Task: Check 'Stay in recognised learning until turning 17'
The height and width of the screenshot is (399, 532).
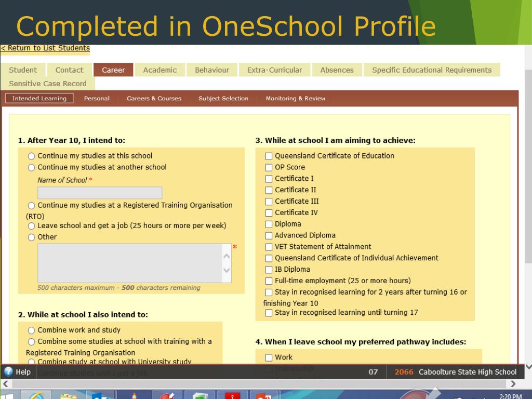Action: [269, 312]
